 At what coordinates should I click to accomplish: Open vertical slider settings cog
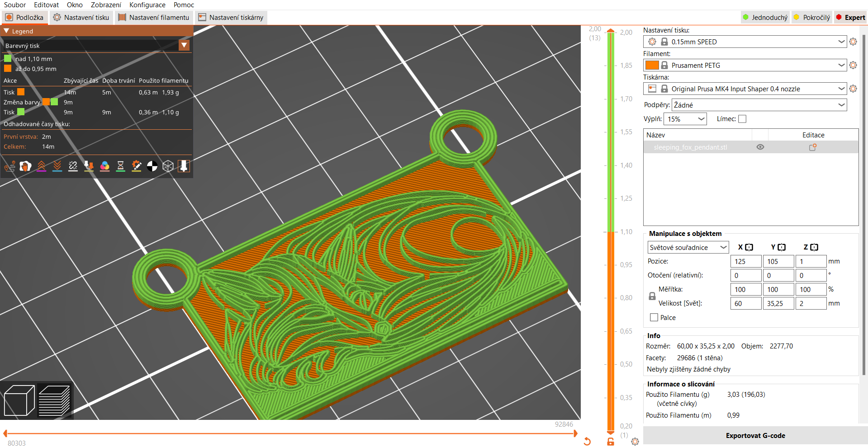click(635, 442)
